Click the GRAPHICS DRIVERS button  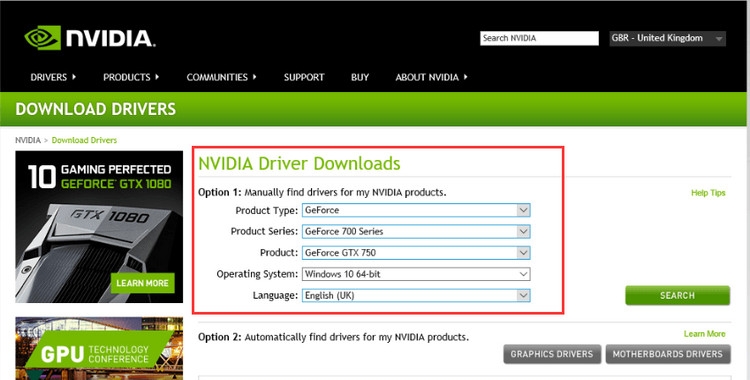click(x=552, y=354)
